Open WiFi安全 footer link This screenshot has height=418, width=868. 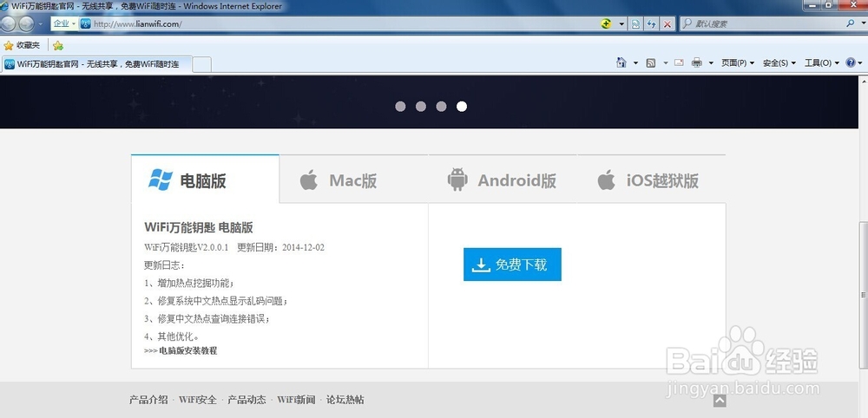(x=198, y=400)
